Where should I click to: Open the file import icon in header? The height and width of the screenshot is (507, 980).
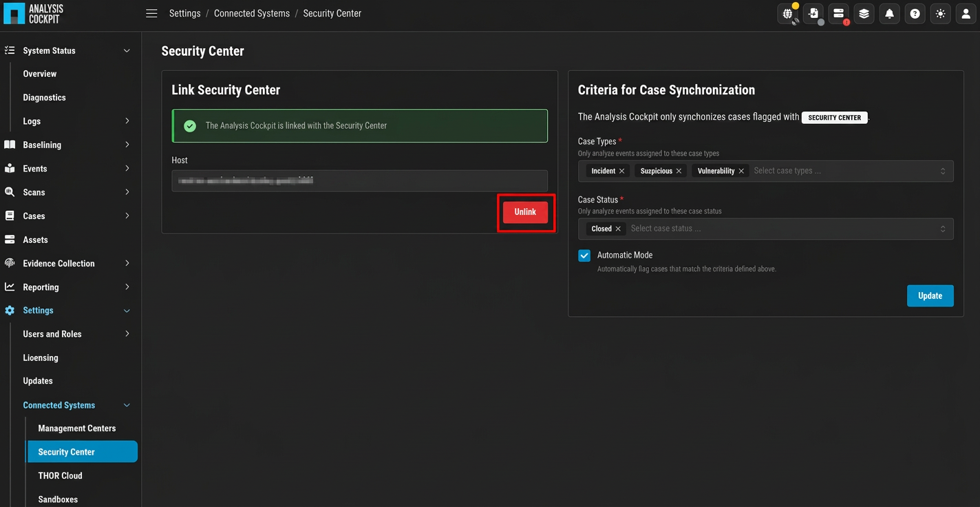click(813, 14)
